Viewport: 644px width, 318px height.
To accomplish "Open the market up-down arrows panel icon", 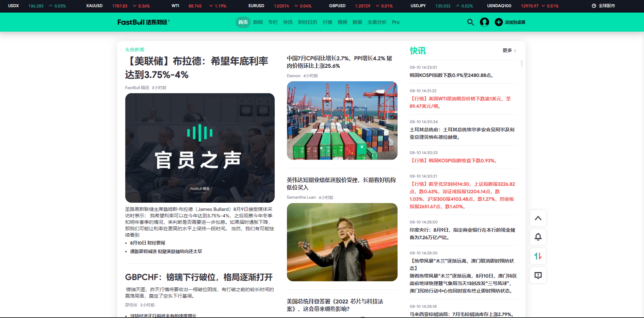I will [x=538, y=256].
